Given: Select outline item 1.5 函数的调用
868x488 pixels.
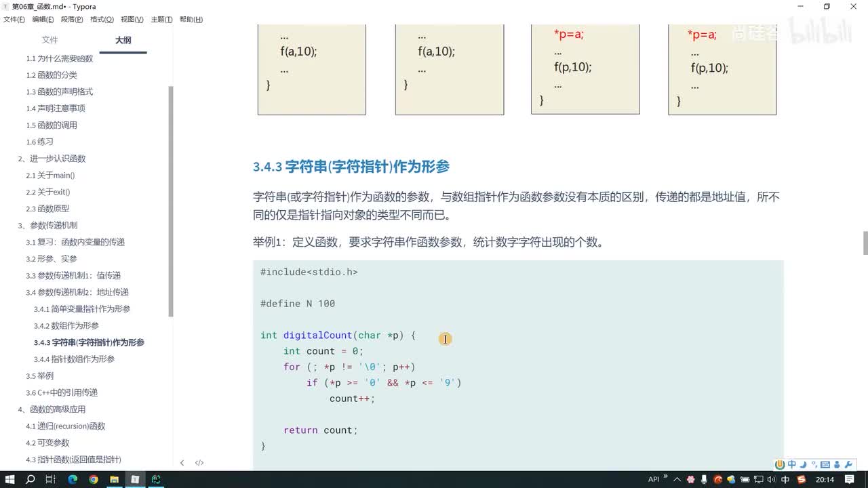Looking at the screenshot, I should tap(52, 125).
